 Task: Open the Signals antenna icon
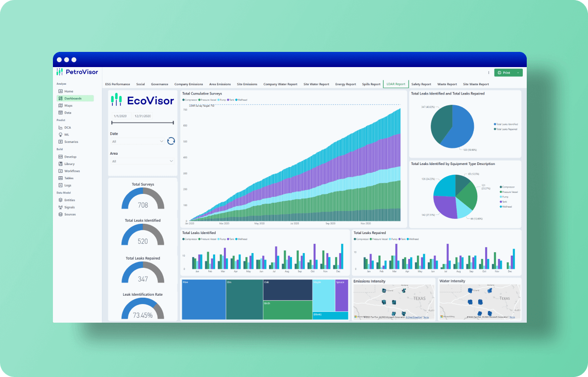tap(60, 207)
